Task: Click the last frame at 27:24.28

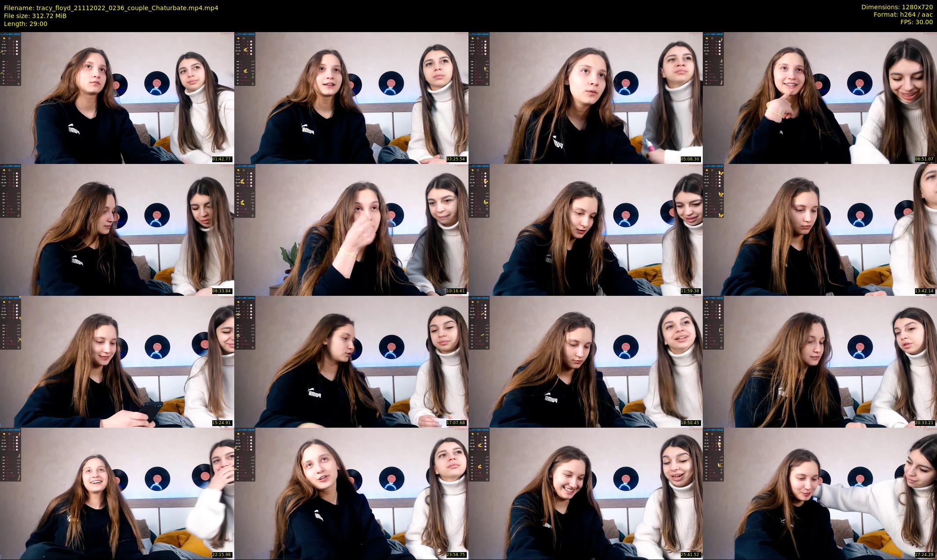Action: click(820, 493)
